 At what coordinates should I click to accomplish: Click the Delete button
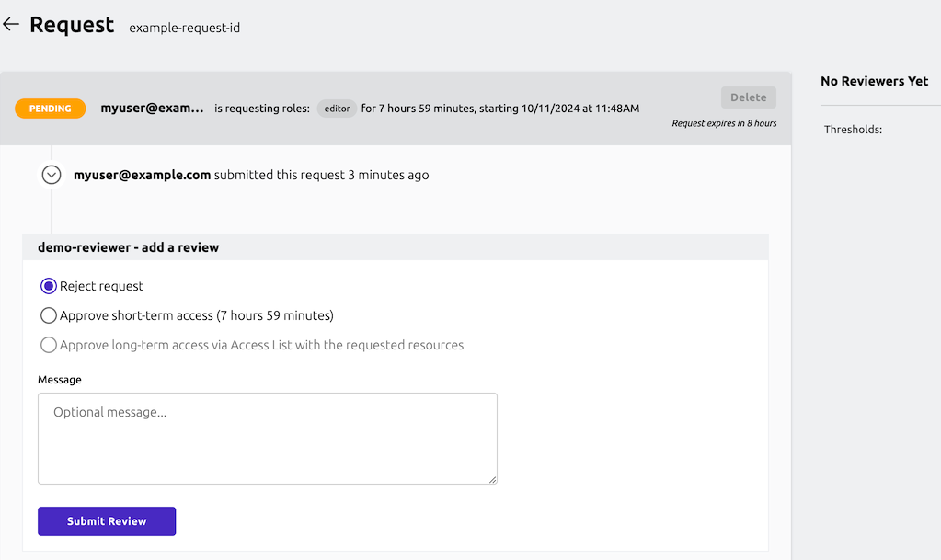tap(748, 97)
